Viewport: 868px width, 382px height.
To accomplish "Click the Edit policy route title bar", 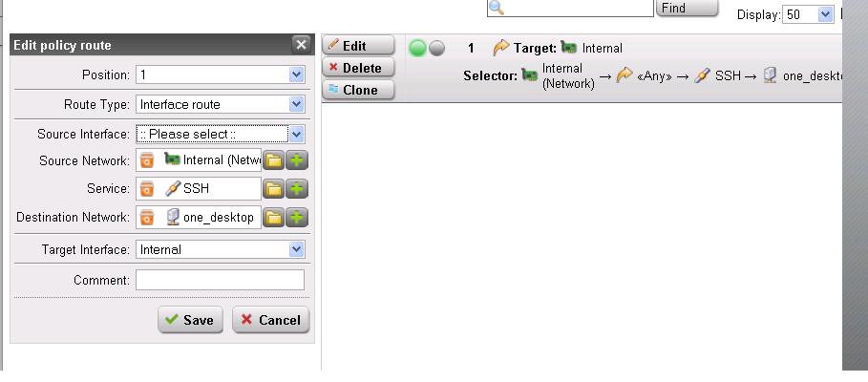I will [x=162, y=45].
